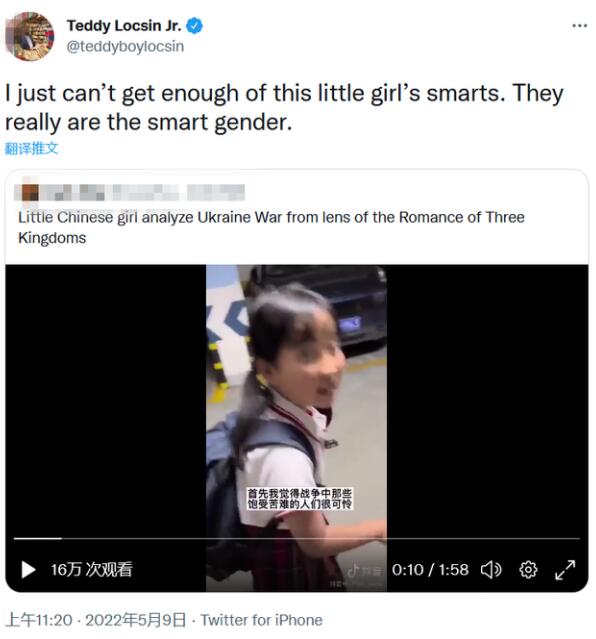Screen dimensions: 596x639
Task: Seek on the video progress bar
Action: 297,538
